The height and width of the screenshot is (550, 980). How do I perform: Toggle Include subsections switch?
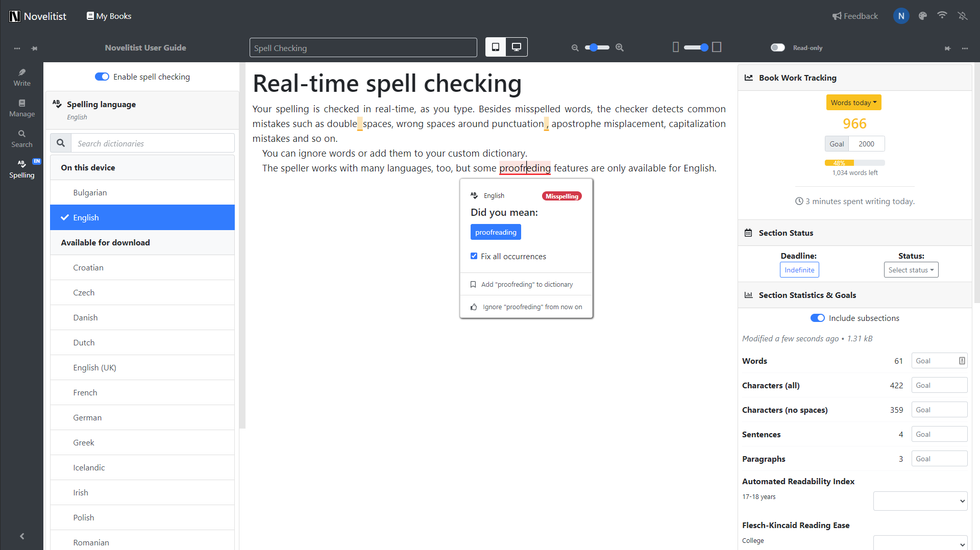tap(817, 318)
